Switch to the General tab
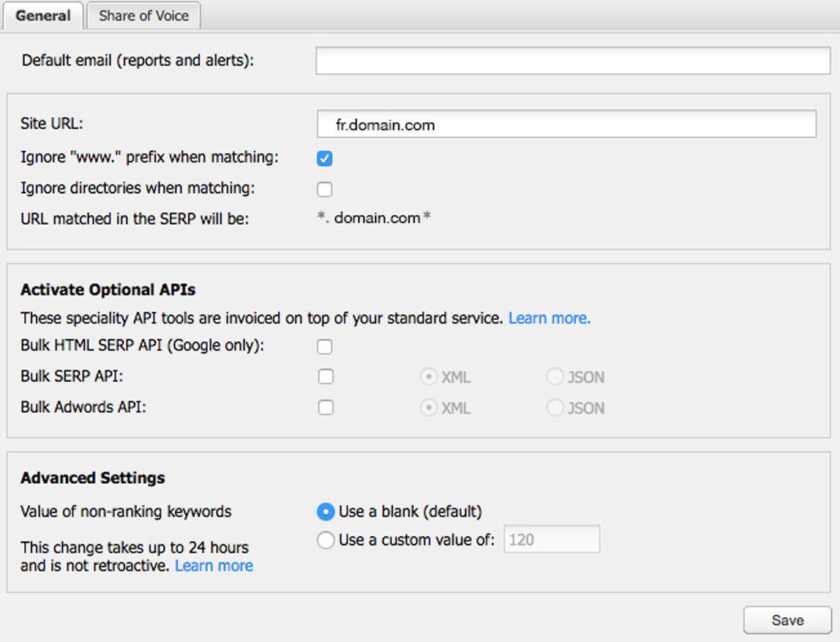 42,15
